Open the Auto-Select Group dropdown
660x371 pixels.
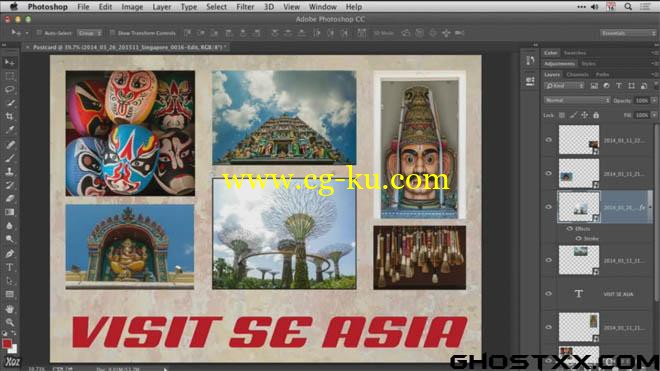90,33
